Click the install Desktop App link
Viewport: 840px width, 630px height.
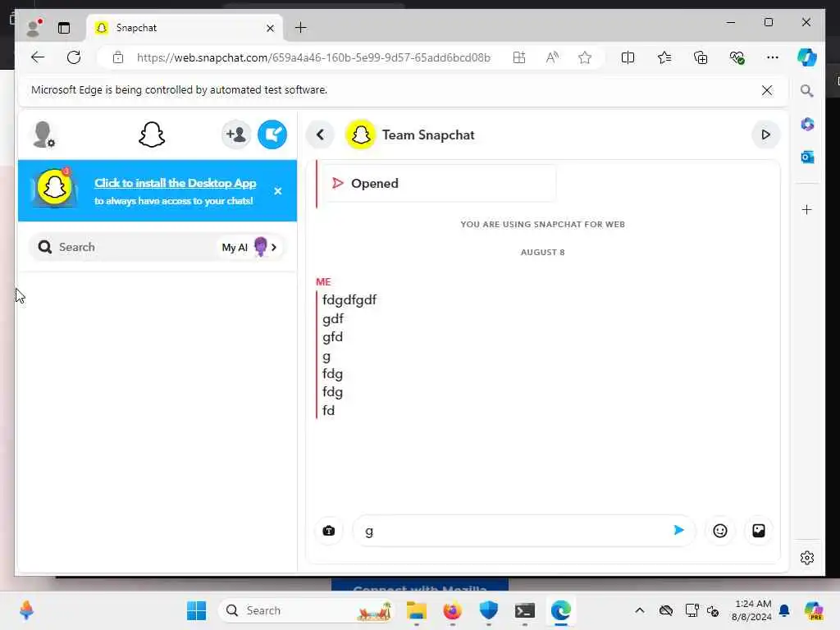176,183
